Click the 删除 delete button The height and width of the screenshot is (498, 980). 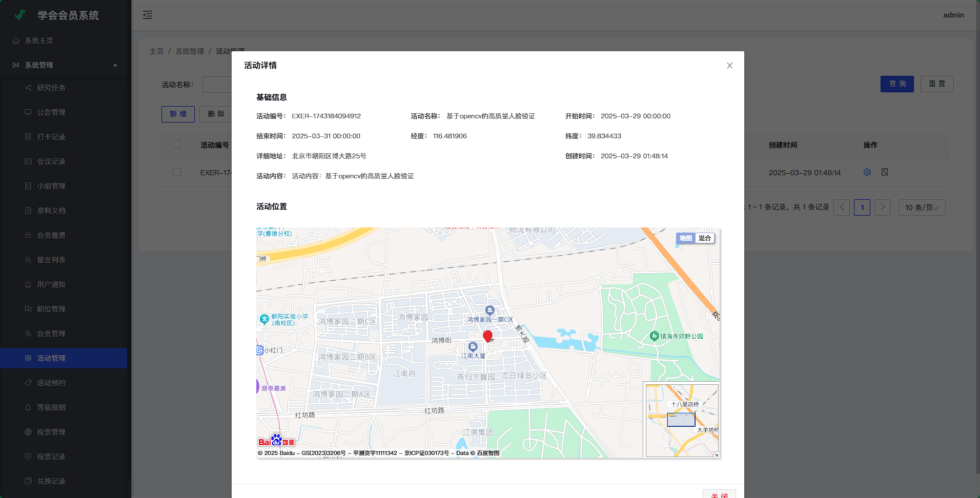(x=216, y=114)
